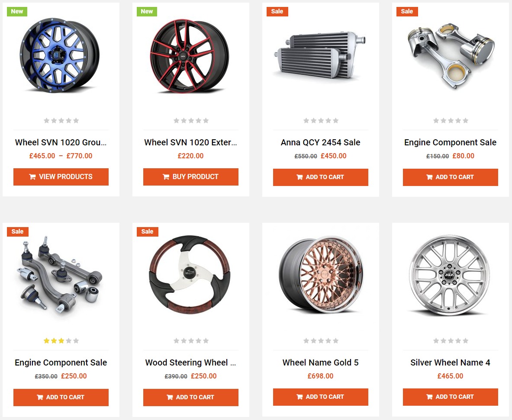512x420 pixels.
Task: Open the red and black wheel image
Action: tap(190, 56)
